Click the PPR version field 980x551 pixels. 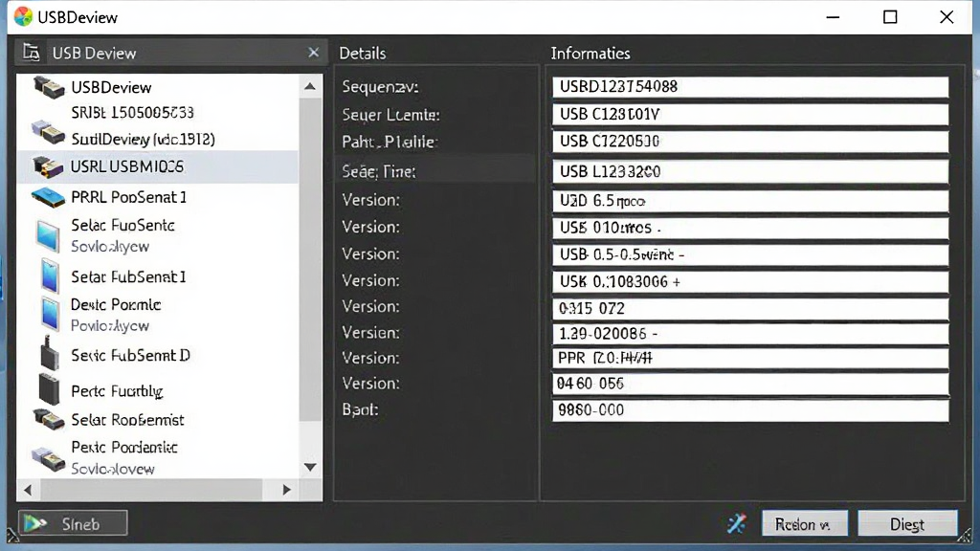pos(750,359)
